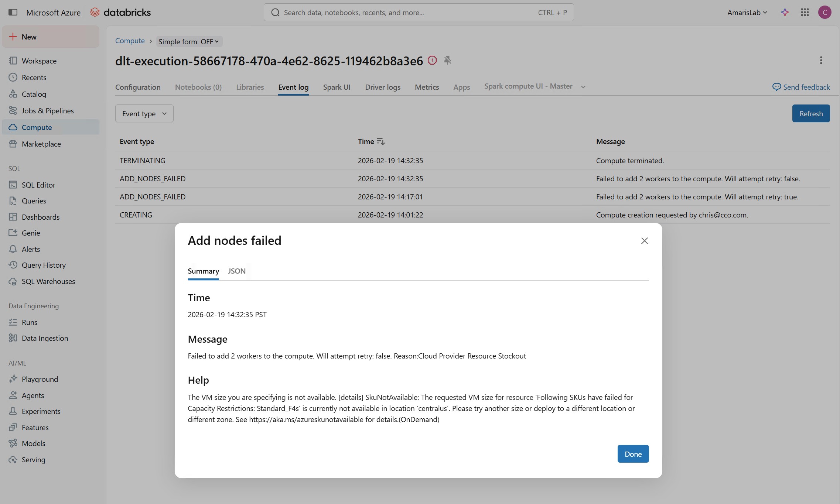
Task: Open the user profile avatar menu
Action: (824, 12)
